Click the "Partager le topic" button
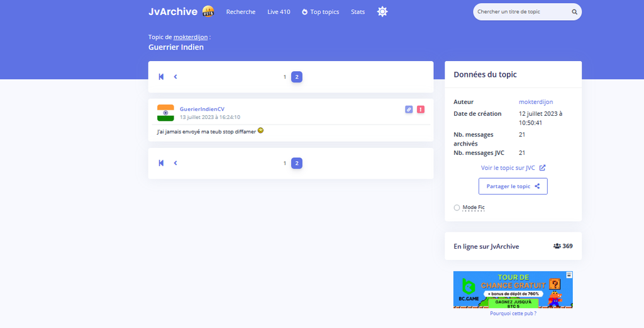 pos(513,186)
